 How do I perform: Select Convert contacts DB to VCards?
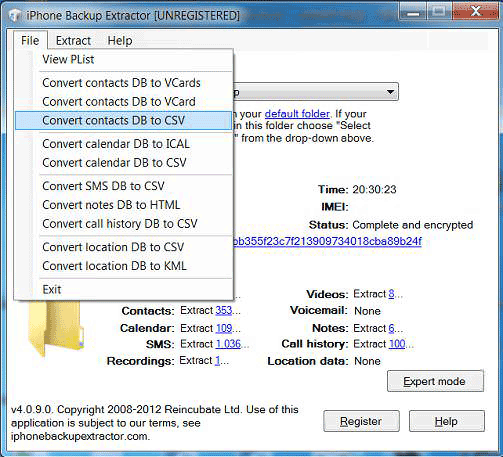[x=123, y=83]
